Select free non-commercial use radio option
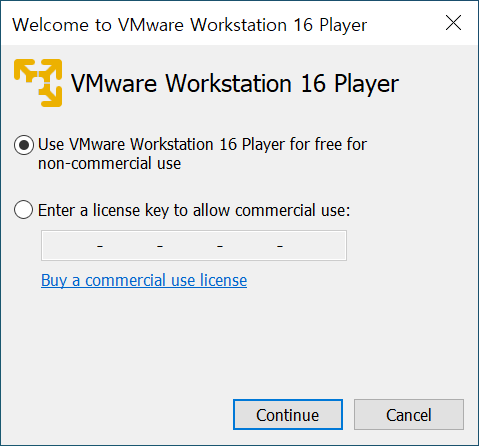Viewport: 479px width, 446px height. 24,145
